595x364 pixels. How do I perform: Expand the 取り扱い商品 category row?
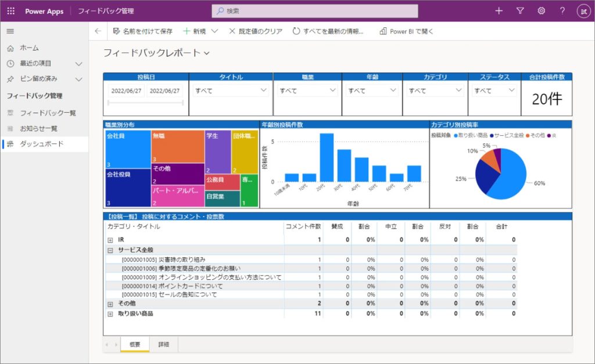pyautogui.click(x=110, y=313)
